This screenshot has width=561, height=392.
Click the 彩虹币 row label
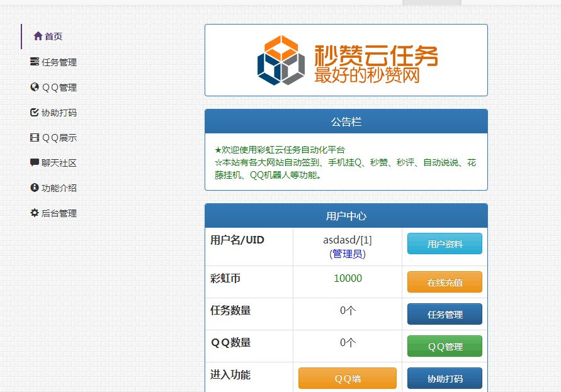(x=225, y=278)
